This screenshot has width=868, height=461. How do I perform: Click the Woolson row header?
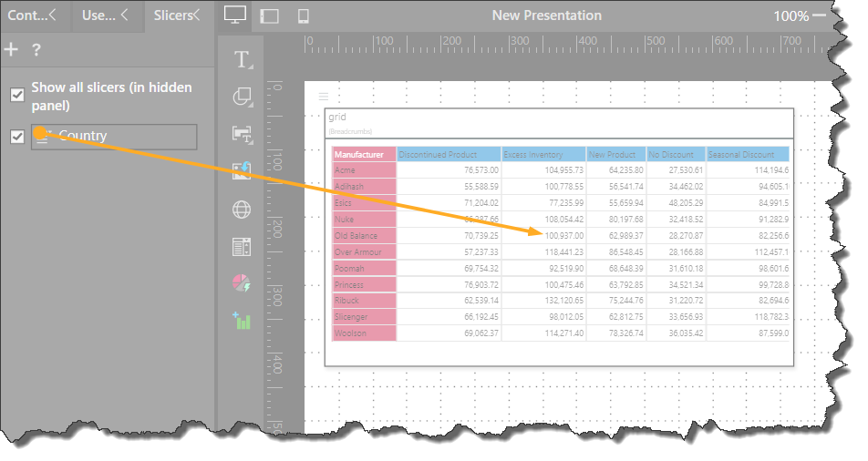(365, 333)
